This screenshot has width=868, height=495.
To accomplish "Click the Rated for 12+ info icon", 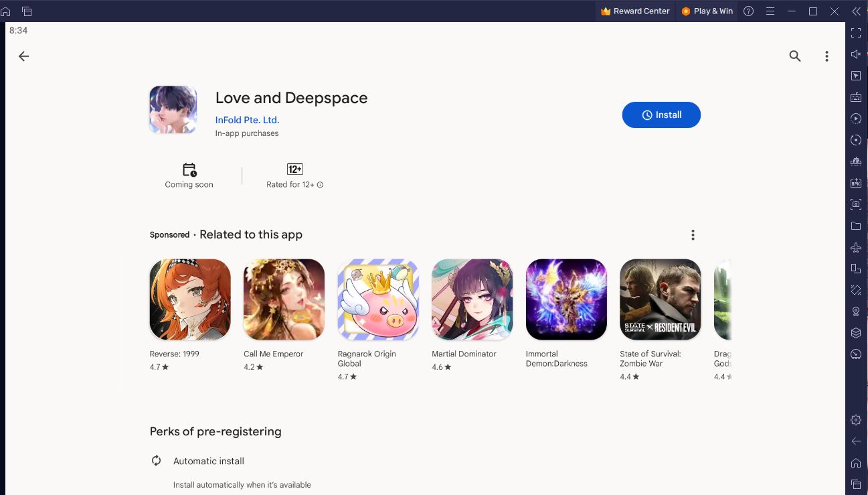I will click(x=320, y=185).
